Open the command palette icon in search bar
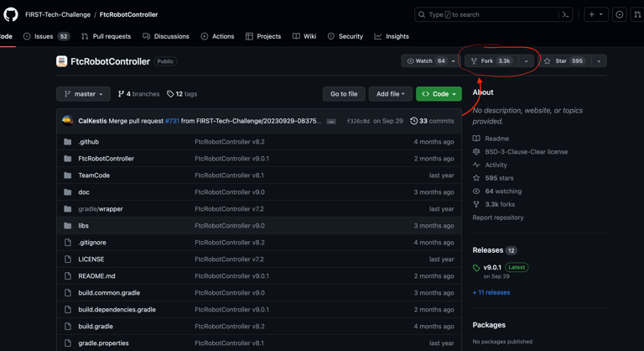This screenshot has height=351, width=644. 565,15
